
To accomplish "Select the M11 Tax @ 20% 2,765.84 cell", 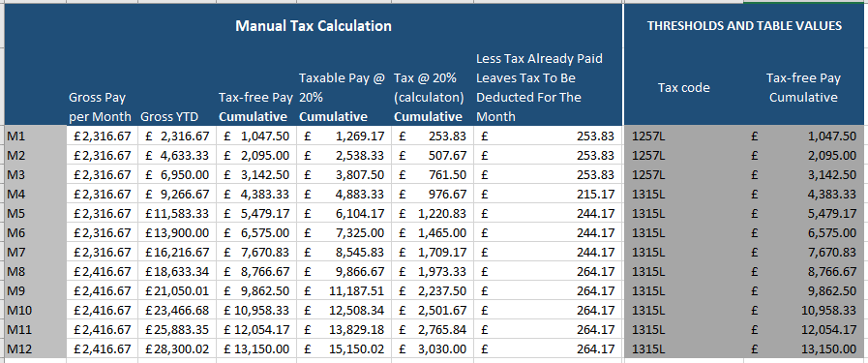I will 433,330.
